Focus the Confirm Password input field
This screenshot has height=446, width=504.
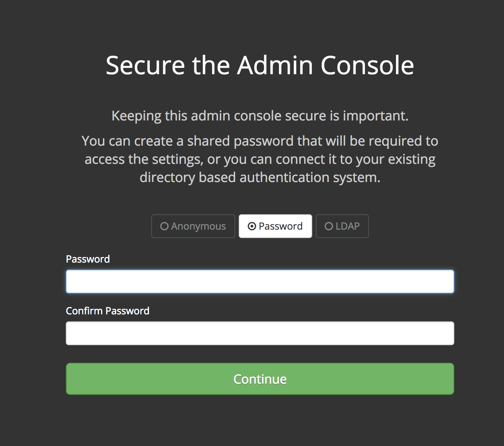pos(260,333)
